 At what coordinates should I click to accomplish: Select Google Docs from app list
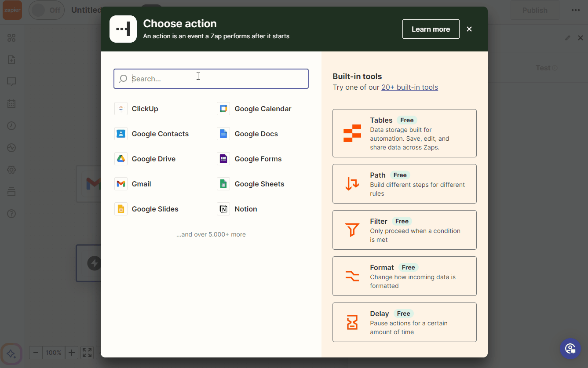coord(248,134)
